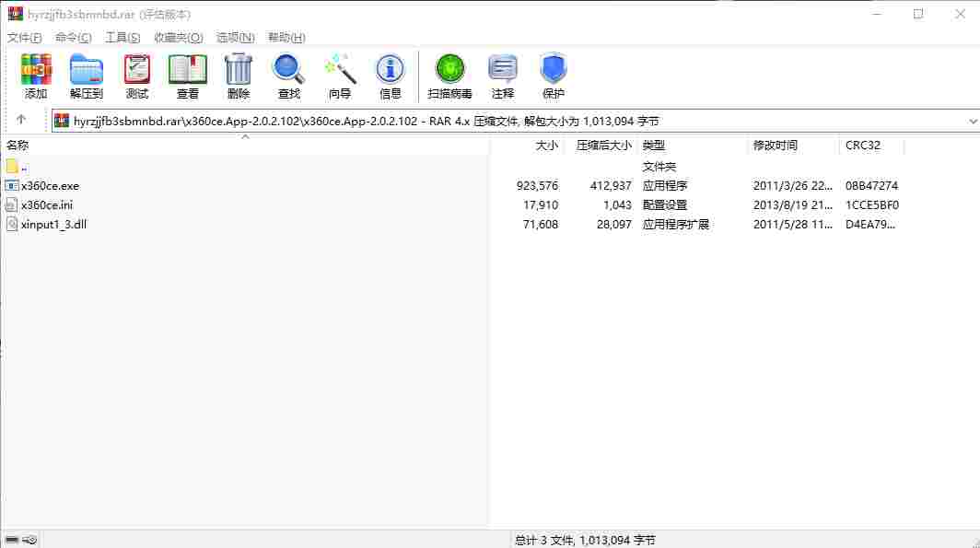Open the 注释 (Comment) tool
This screenshot has width=980, height=548.
[503, 69]
